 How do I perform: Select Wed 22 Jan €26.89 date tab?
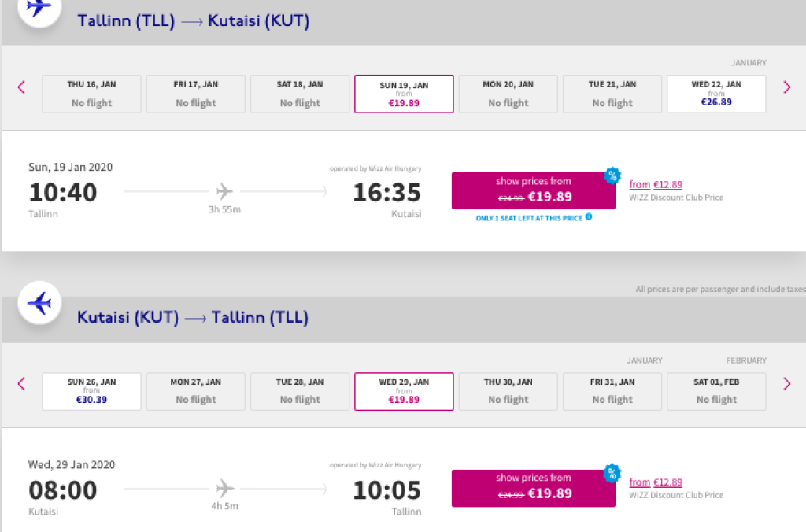715,94
